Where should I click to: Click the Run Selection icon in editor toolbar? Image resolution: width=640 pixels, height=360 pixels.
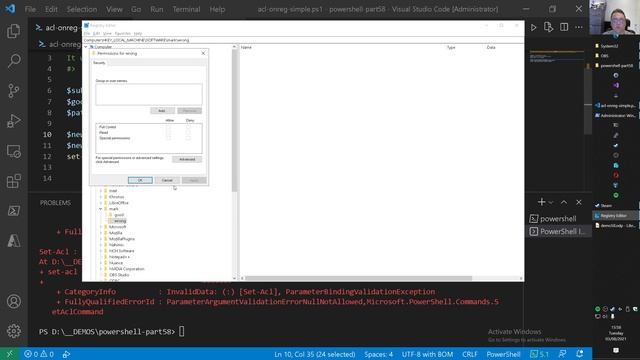point(549,27)
